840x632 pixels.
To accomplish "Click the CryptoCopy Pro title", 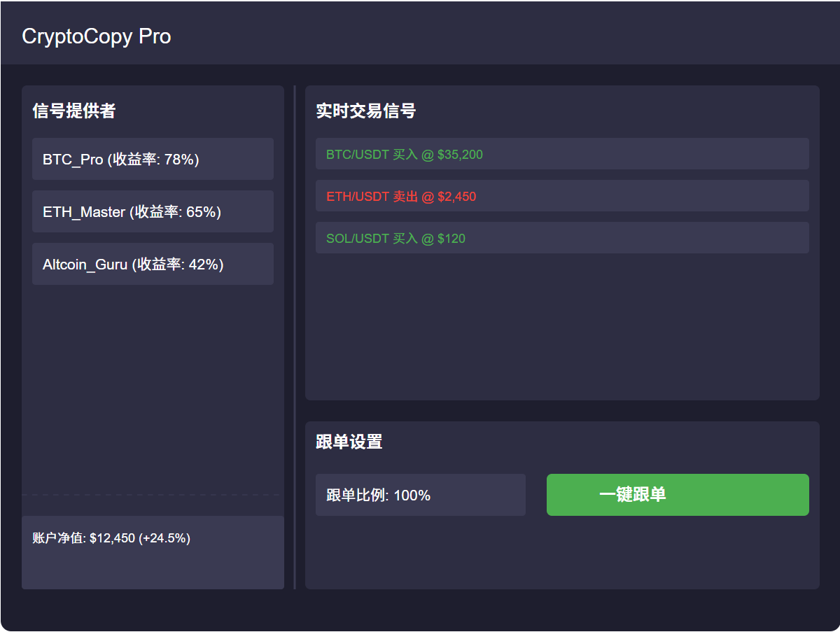I will click(x=97, y=36).
